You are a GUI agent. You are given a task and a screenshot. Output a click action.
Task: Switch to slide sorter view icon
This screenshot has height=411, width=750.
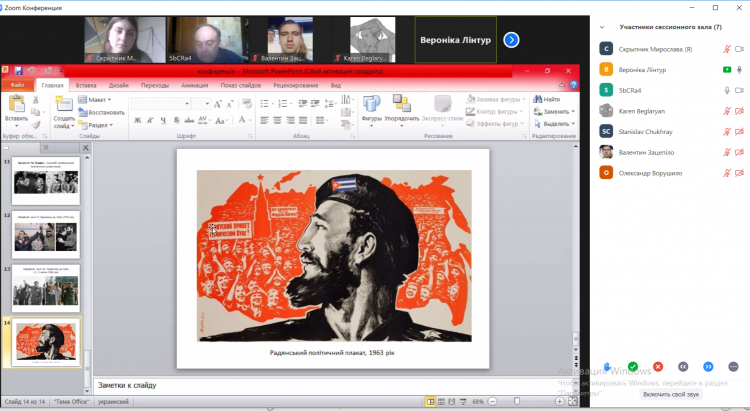[x=441, y=401]
